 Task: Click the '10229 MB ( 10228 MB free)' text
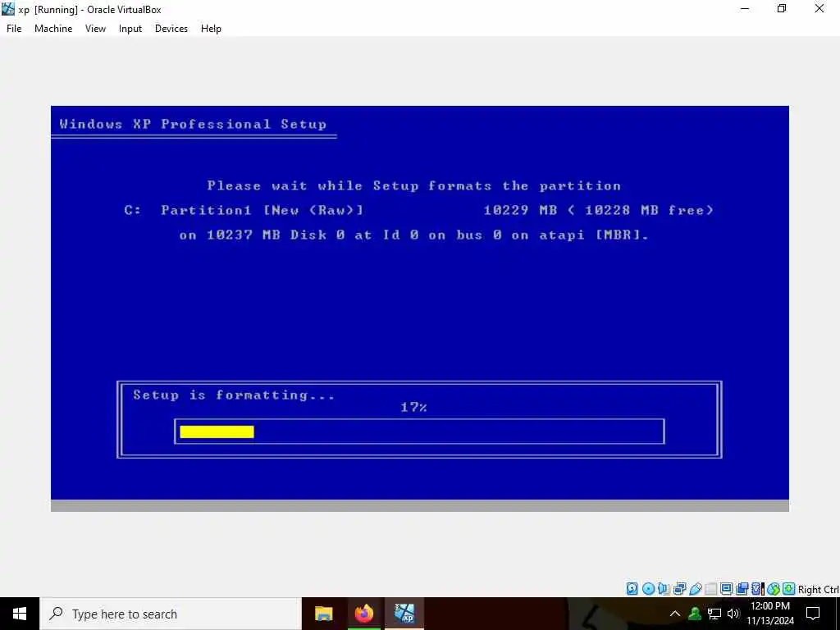coord(599,210)
